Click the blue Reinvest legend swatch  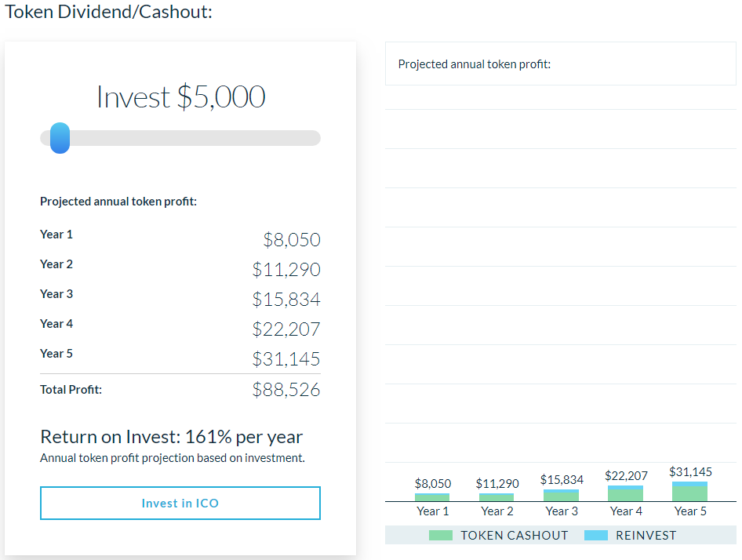coord(596,536)
